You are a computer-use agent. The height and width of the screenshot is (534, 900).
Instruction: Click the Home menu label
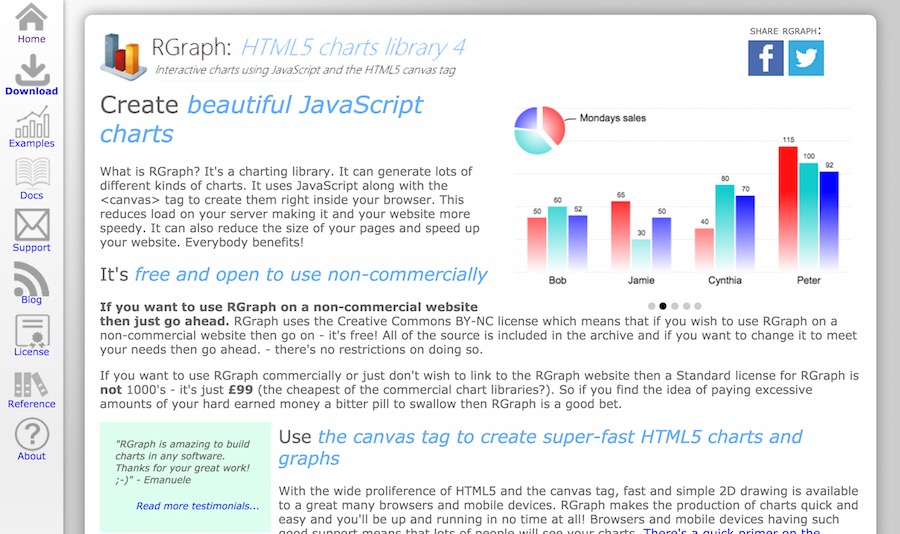click(x=32, y=39)
